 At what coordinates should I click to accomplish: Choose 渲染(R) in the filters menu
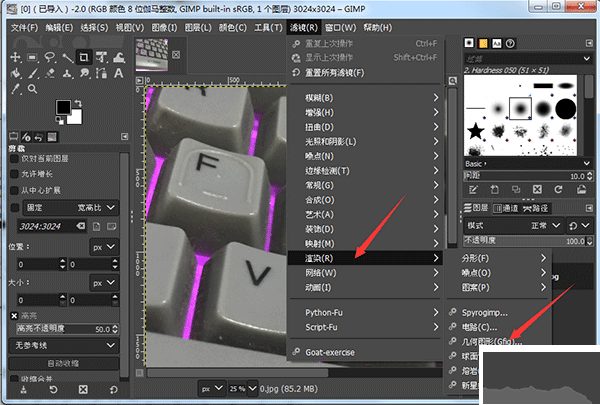point(365,258)
